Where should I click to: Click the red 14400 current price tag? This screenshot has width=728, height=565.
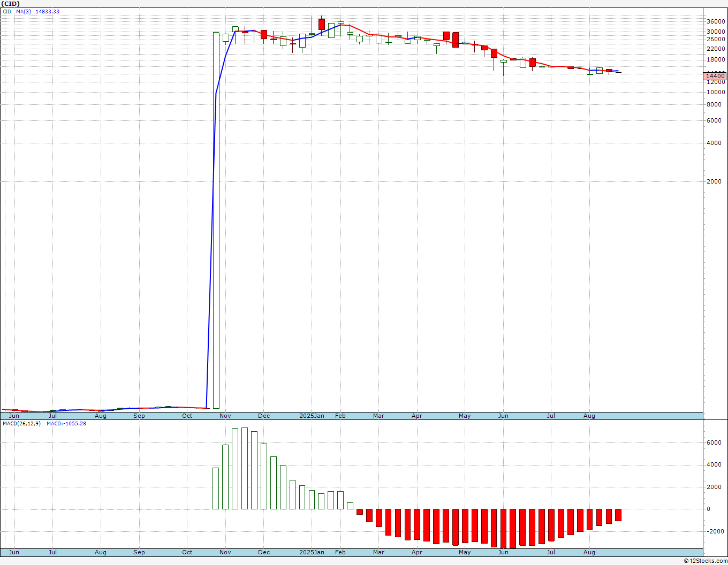(715, 76)
